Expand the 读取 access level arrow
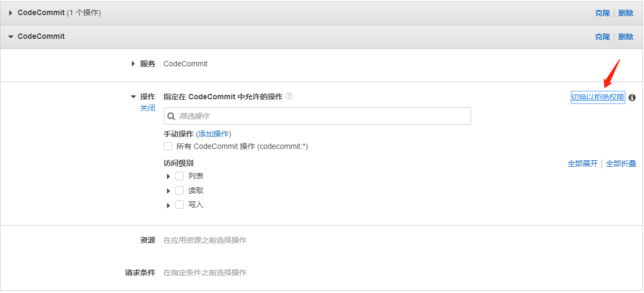This screenshot has height=293, width=644. [169, 191]
